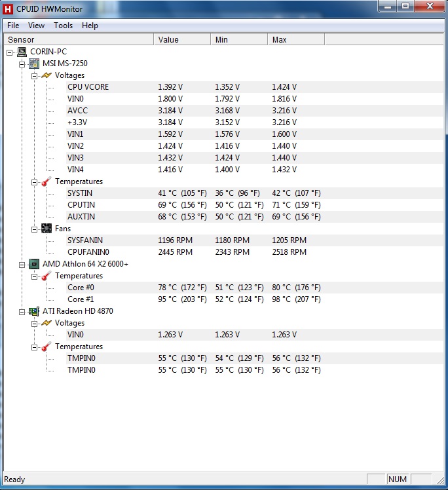Select the CPUFANIN0 fan row
This screenshot has height=490, width=448.
tap(255, 252)
